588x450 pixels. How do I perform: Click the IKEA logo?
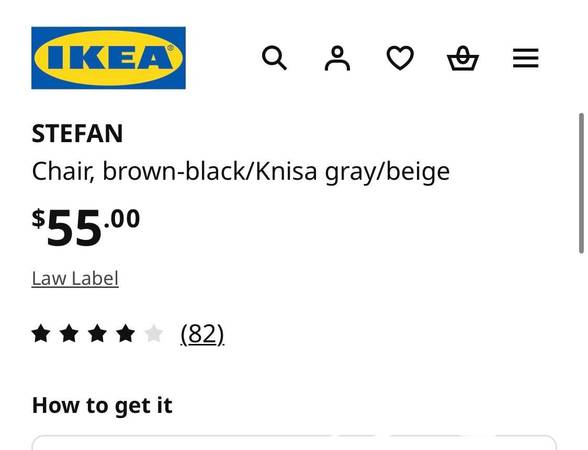tap(108, 58)
